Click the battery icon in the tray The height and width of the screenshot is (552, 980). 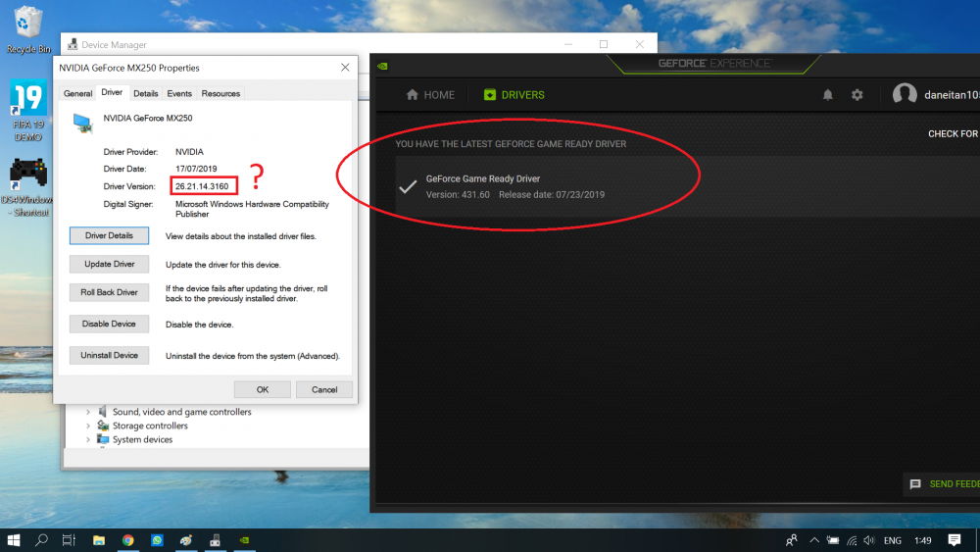(x=833, y=540)
